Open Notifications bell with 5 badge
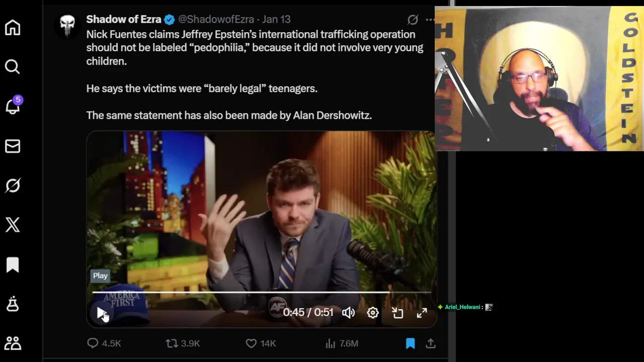644x362 pixels. pos(13,106)
